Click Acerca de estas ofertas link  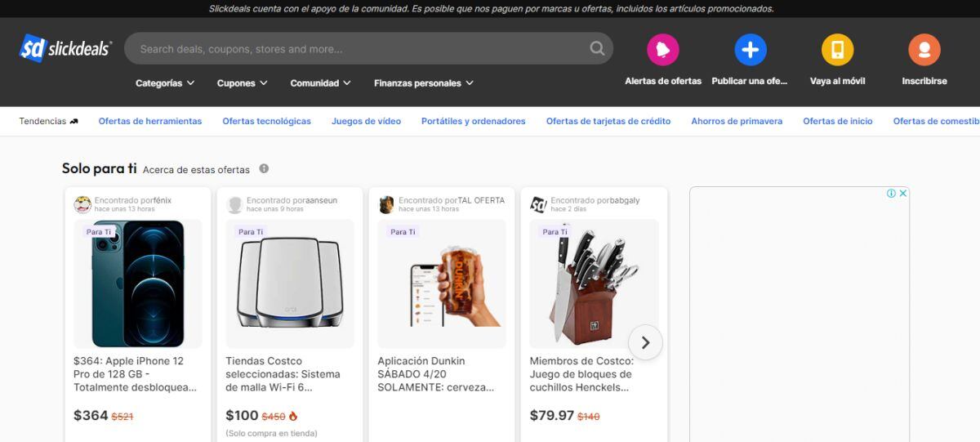pyautogui.click(x=196, y=170)
